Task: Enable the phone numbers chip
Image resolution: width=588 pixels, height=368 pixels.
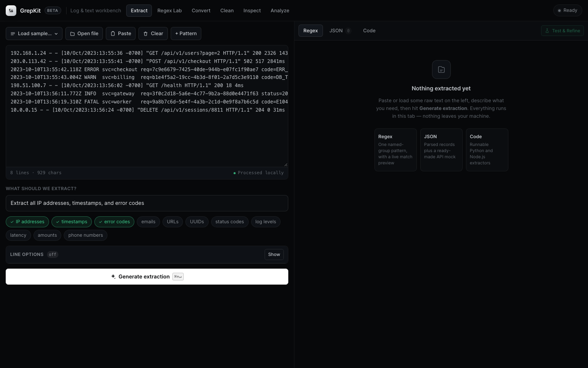Action: 85,235
